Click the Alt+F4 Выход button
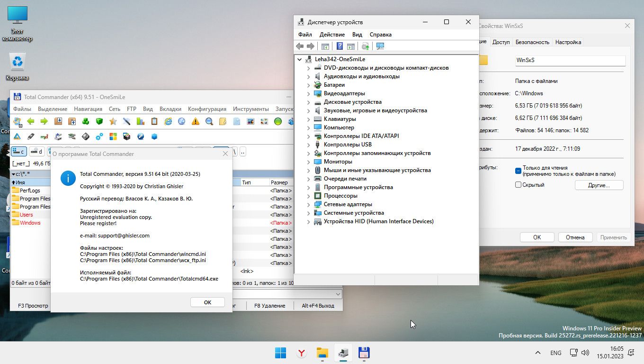 (318, 306)
